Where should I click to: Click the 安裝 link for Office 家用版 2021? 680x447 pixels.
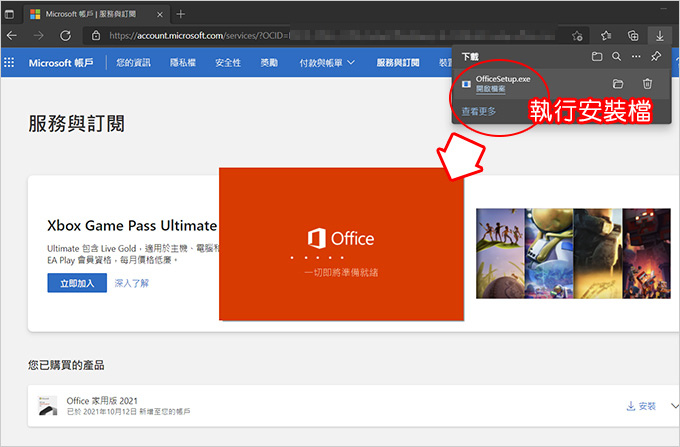pyautogui.click(x=641, y=406)
